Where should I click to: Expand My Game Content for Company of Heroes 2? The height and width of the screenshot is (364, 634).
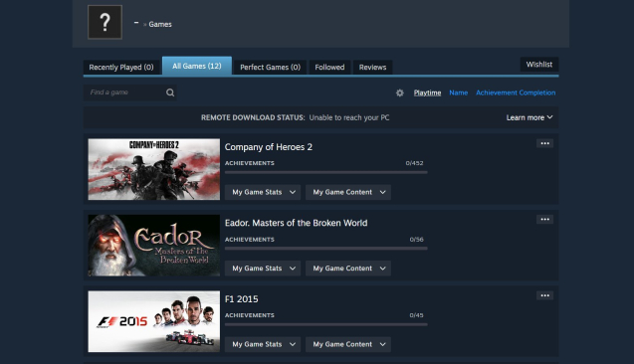click(x=348, y=192)
